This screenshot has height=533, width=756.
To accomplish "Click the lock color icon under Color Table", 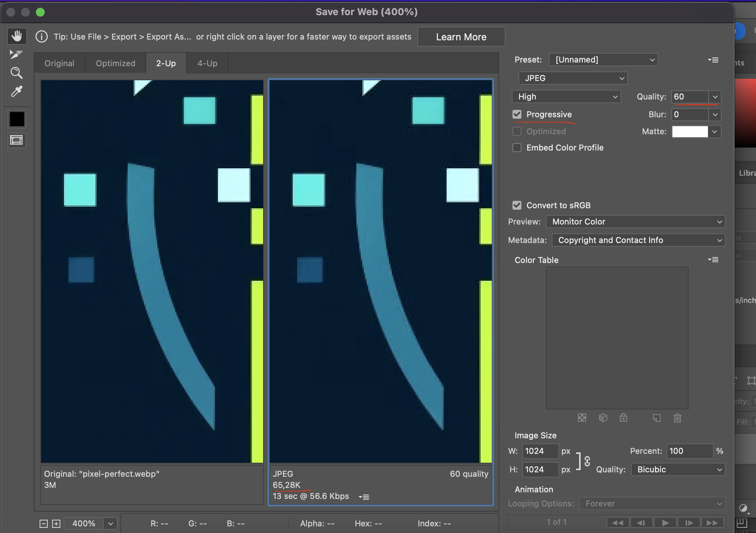I will tap(624, 418).
